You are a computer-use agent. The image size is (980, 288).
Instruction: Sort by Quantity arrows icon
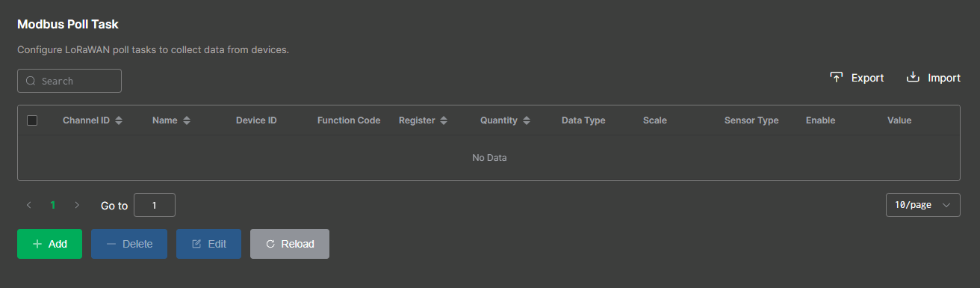[x=527, y=120]
